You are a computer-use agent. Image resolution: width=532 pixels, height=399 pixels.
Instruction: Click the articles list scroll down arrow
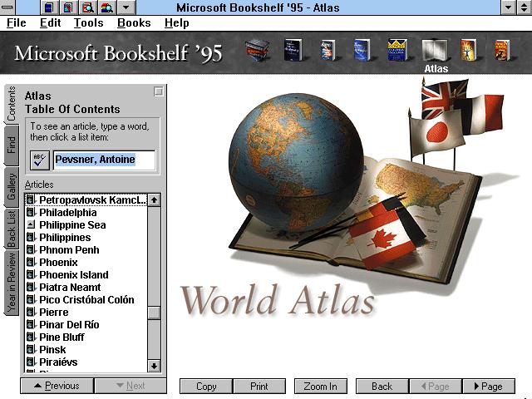[154, 366]
